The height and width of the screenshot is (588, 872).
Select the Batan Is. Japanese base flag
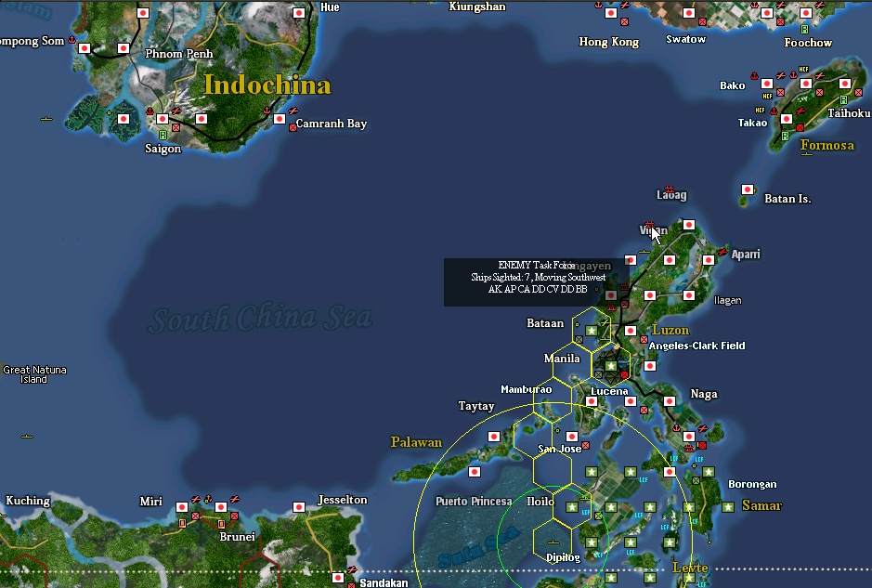click(748, 189)
